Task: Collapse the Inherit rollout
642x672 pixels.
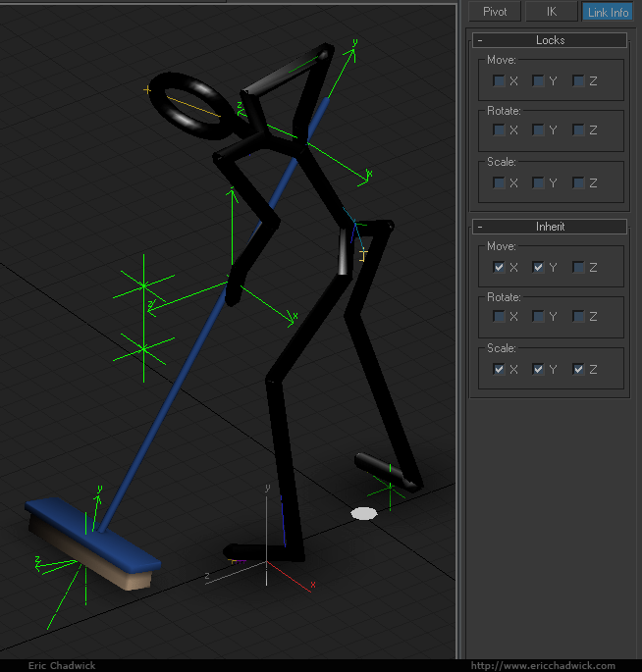Action: (550, 227)
